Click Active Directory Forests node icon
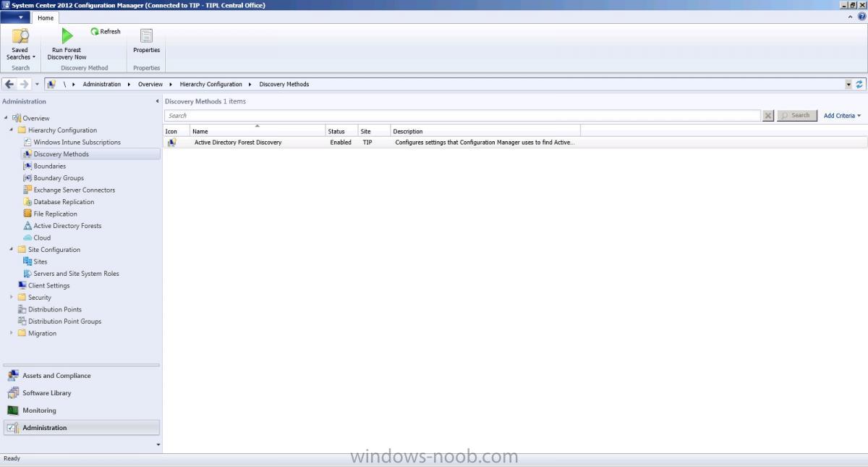Image resolution: width=868 pixels, height=467 pixels. pos(27,226)
